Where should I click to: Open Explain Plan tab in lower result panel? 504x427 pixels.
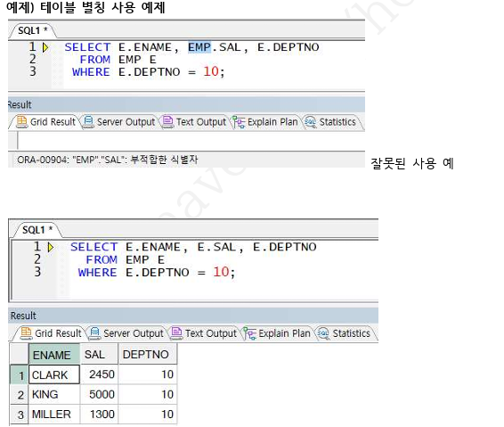(x=277, y=333)
